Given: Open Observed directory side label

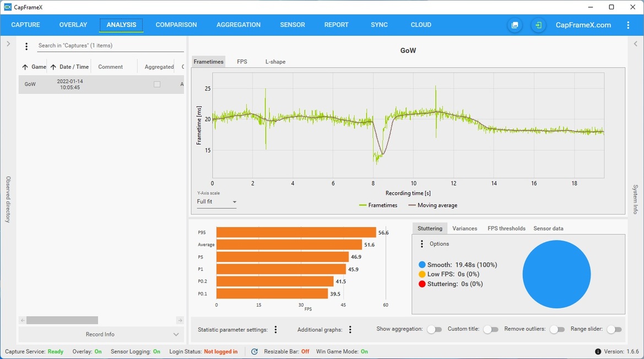Looking at the screenshot, I should [x=8, y=199].
